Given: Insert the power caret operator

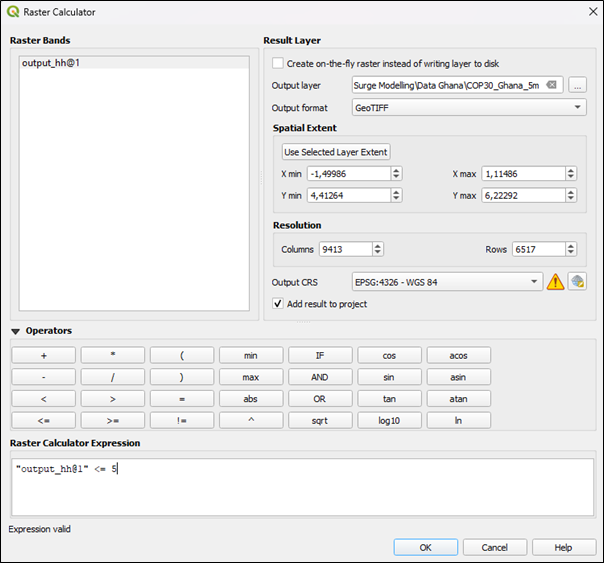Looking at the screenshot, I should point(251,420).
